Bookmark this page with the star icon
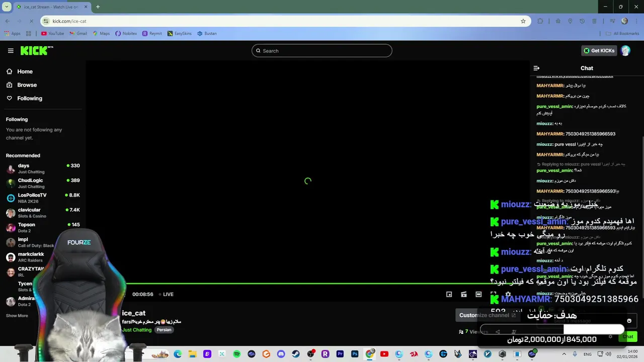The height and width of the screenshot is (362, 644). coord(523,21)
